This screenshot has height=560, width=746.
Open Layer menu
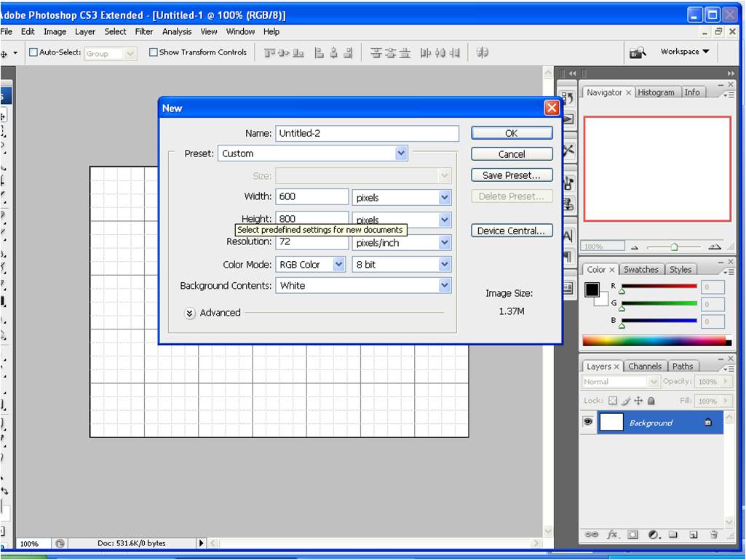pyautogui.click(x=84, y=31)
